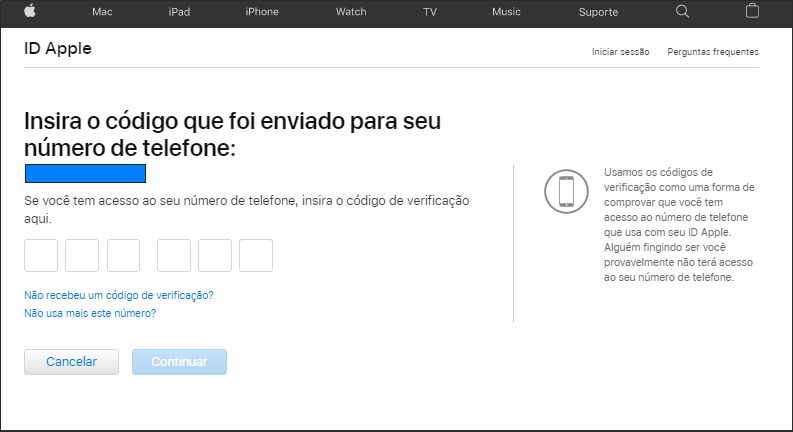The image size is (793, 432).
Task: Open the TV menu item
Action: [x=430, y=12]
